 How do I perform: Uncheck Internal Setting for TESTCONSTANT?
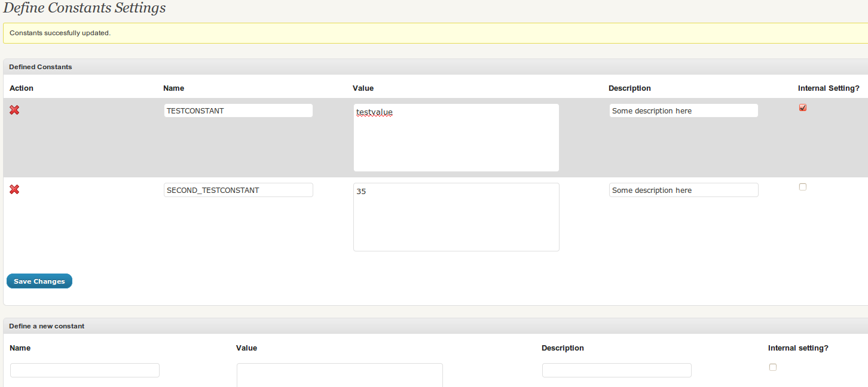tap(803, 107)
